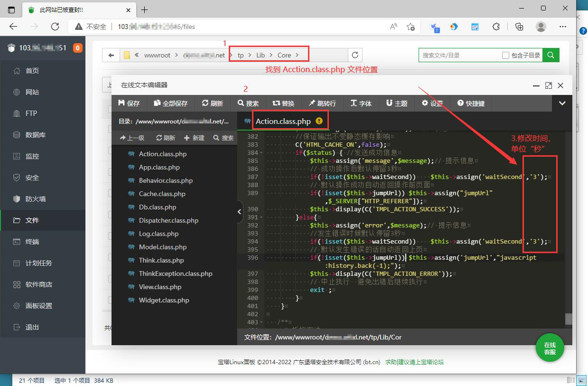The height and width of the screenshot is (386, 588).
Task: Open the Theme (主题) settings
Action: pos(397,103)
